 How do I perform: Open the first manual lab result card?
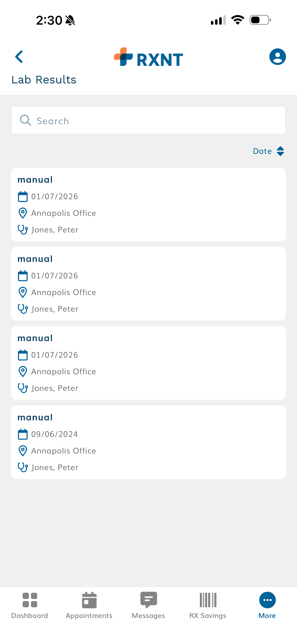click(148, 204)
